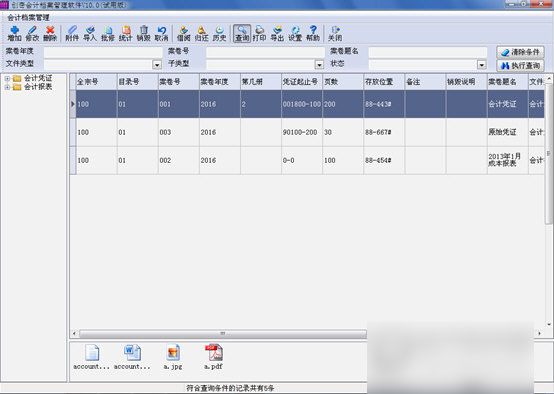Click the 增加 (Add) toolbar icon

pos(14,33)
